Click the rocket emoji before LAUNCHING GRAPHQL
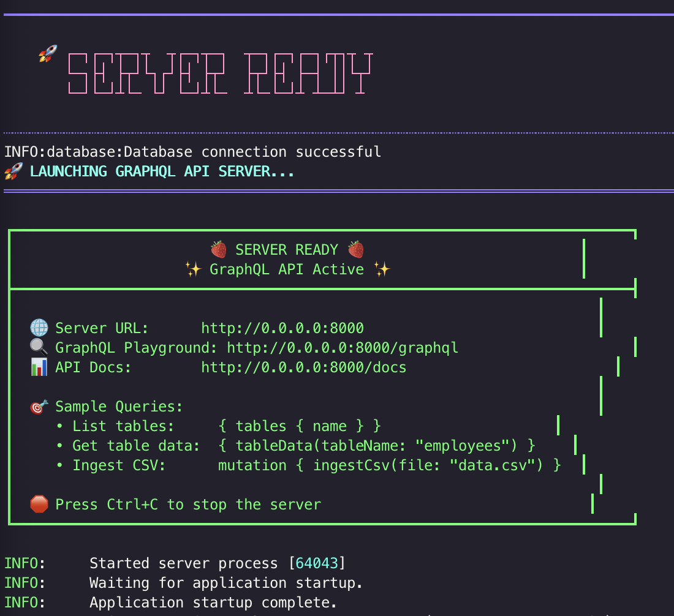The height and width of the screenshot is (616, 674). [x=13, y=171]
